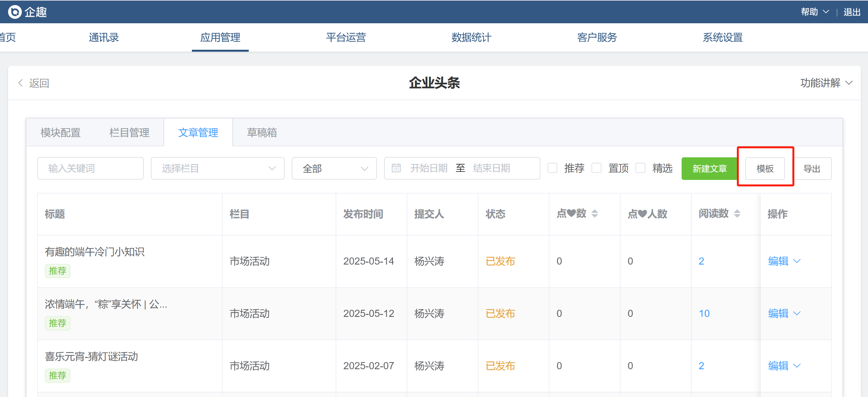Open the 数据统计 menu
The image size is (868, 397).
click(471, 37)
